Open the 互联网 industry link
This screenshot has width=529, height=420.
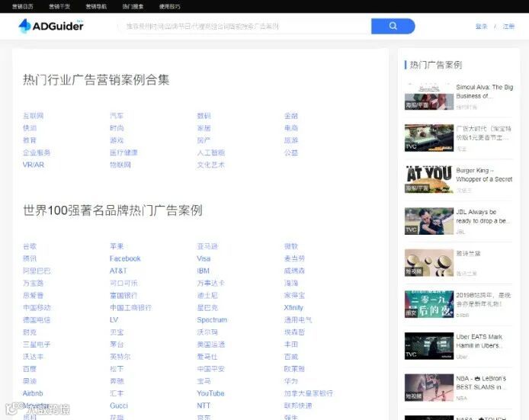tap(33, 116)
